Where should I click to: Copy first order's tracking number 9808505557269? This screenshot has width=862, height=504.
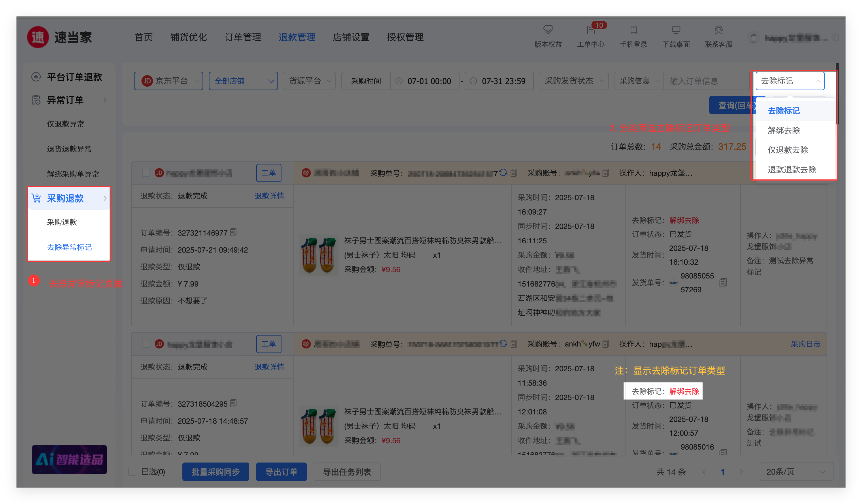(x=723, y=283)
